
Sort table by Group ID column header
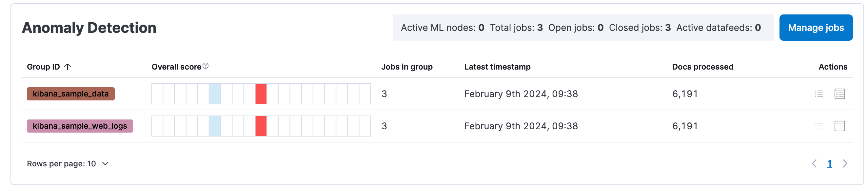[x=44, y=67]
